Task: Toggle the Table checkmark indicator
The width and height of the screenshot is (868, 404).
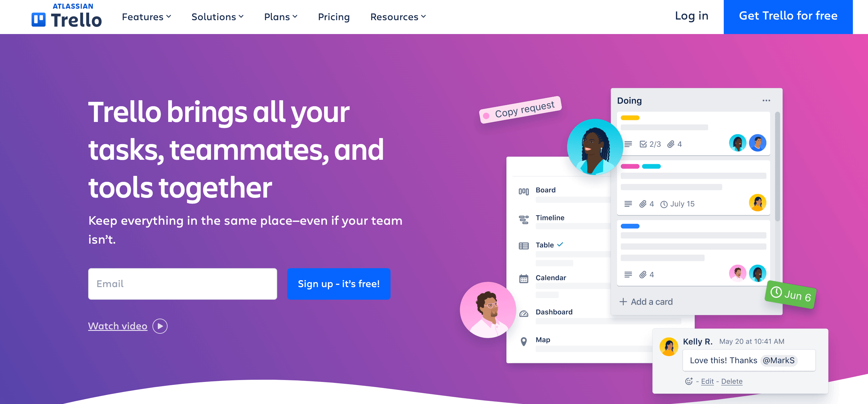Action: click(561, 245)
